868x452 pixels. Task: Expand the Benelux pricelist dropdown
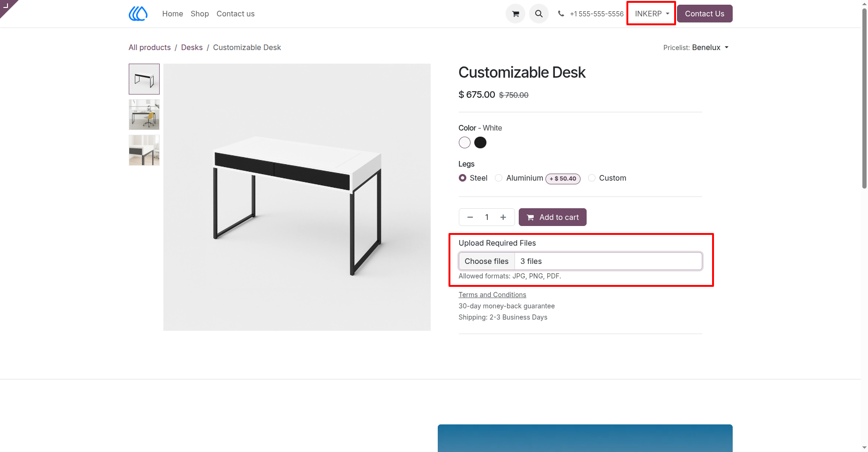710,47
